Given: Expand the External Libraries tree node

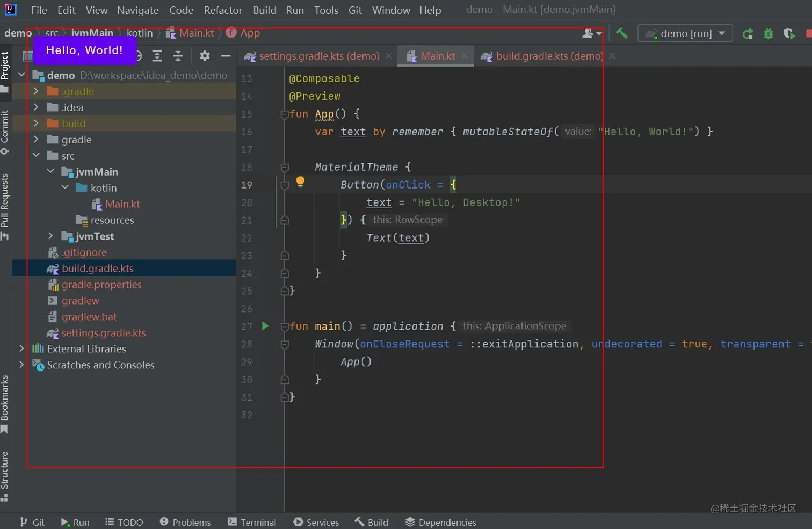Looking at the screenshot, I should pyautogui.click(x=21, y=349).
